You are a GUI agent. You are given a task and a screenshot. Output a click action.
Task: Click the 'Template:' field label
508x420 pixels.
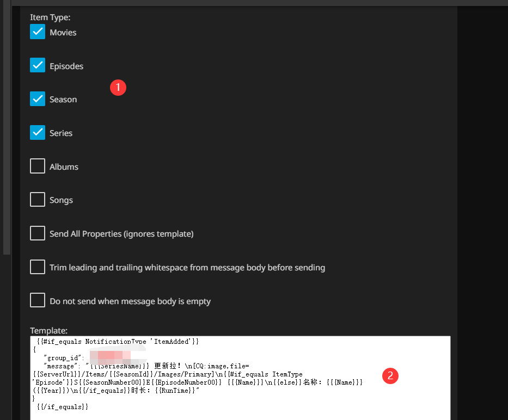[48, 331]
